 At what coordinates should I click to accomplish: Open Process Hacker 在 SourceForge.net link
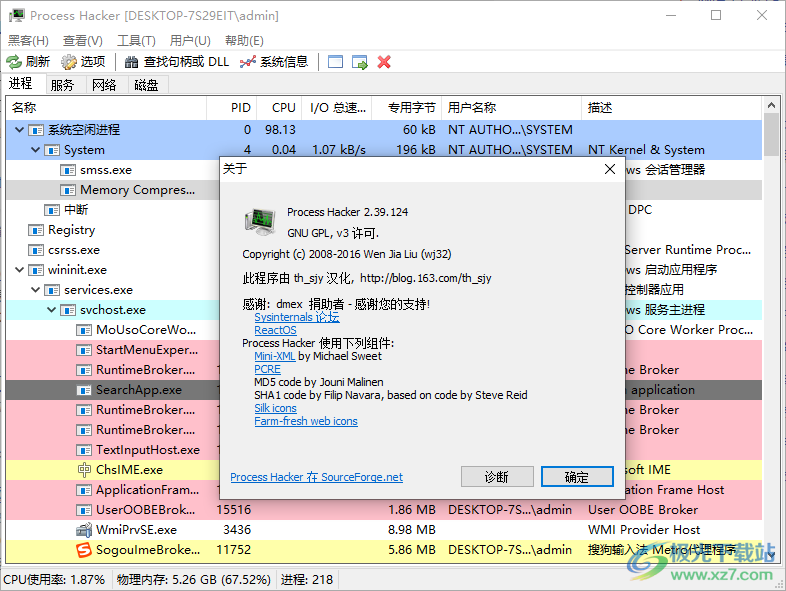pyautogui.click(x=316, y=477)
